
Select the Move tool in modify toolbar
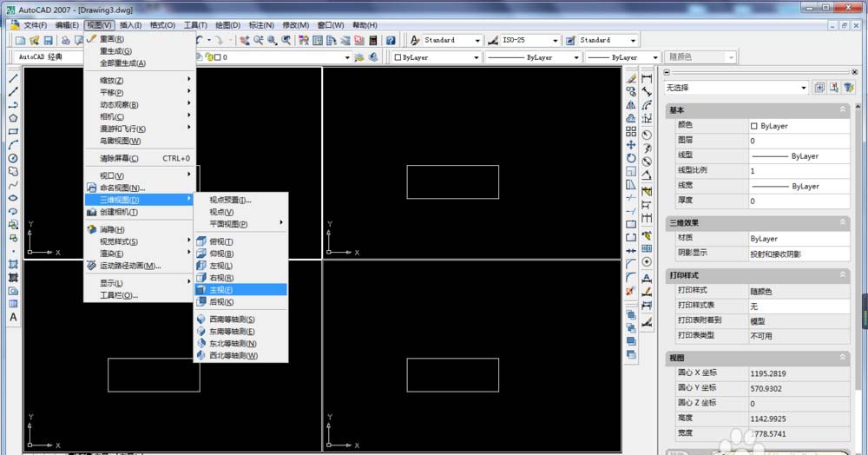point(631,145)
